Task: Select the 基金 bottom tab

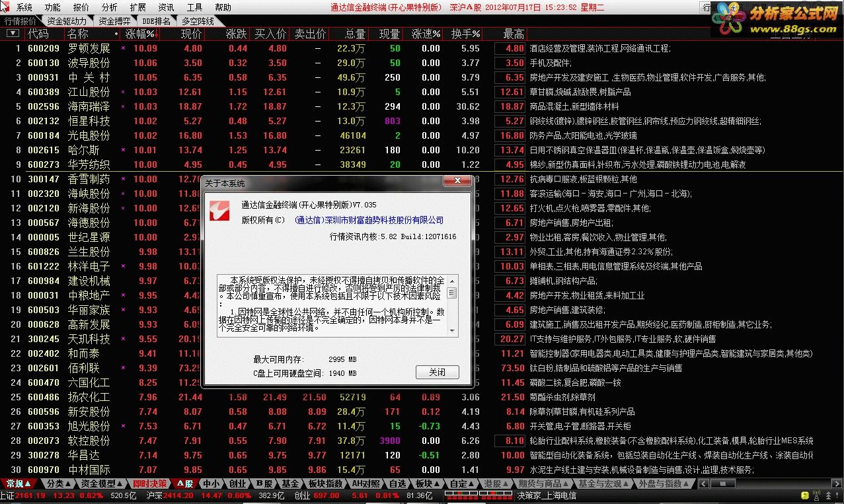Action: [x=290, y=484]
